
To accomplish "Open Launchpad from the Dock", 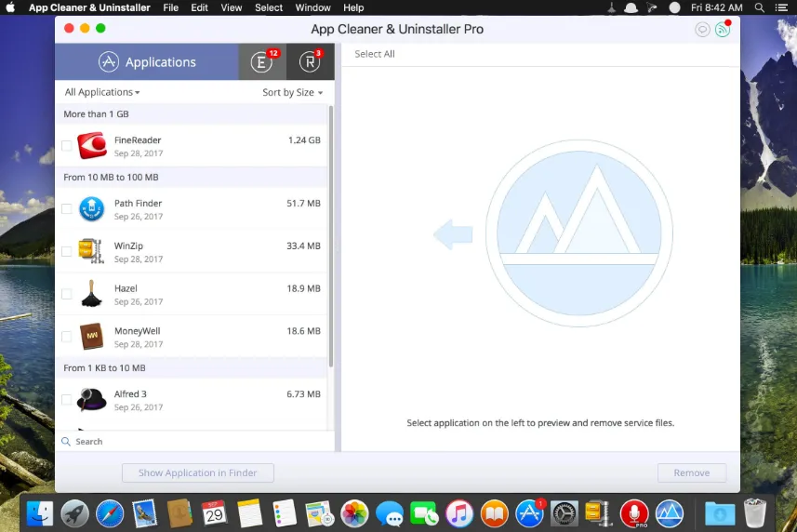I will coord(74,513).
